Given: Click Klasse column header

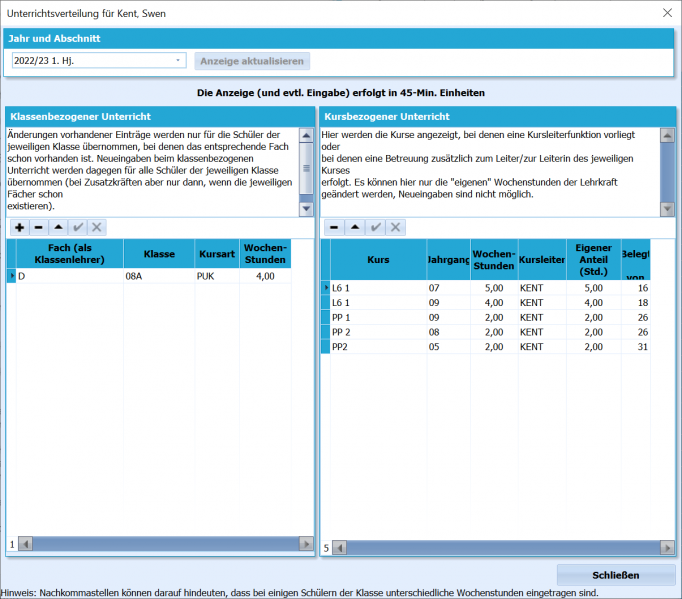Looking at the screenshot, I should point(159,254).
